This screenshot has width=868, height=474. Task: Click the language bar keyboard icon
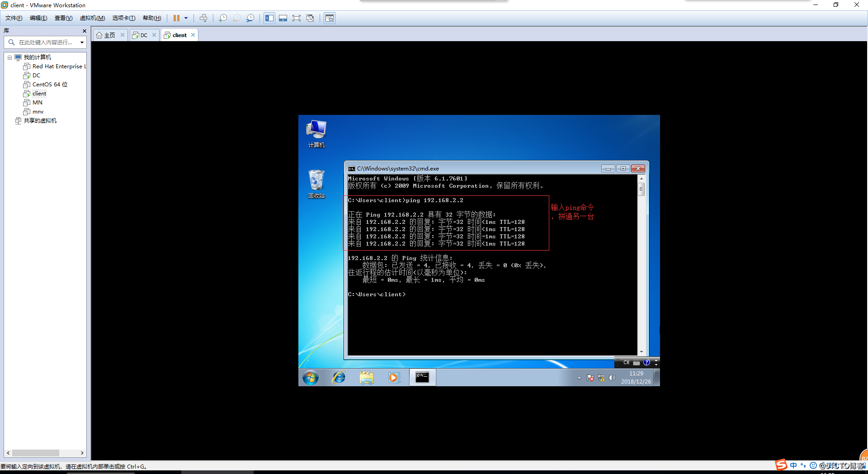tap(637, 362)
